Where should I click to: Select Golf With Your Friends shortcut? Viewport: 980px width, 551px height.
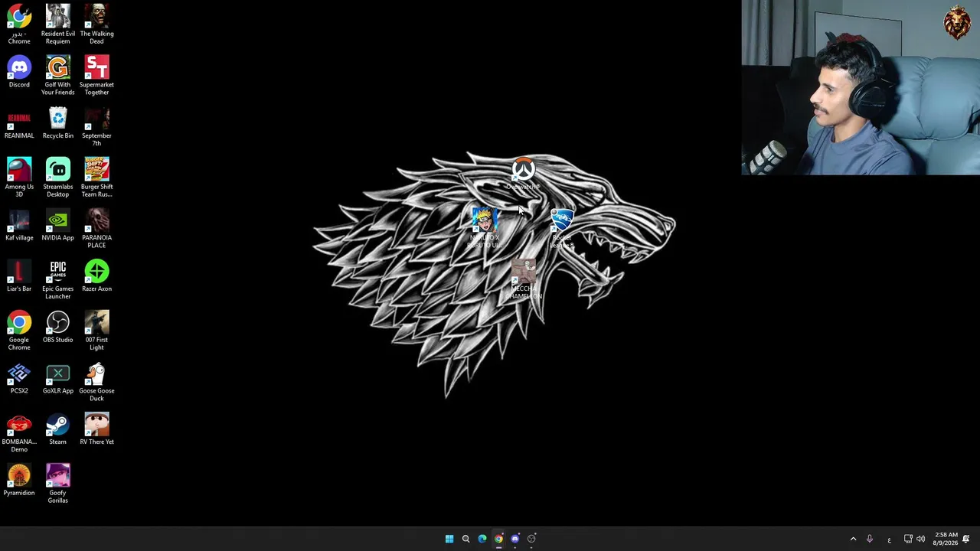tap(57, 75)
